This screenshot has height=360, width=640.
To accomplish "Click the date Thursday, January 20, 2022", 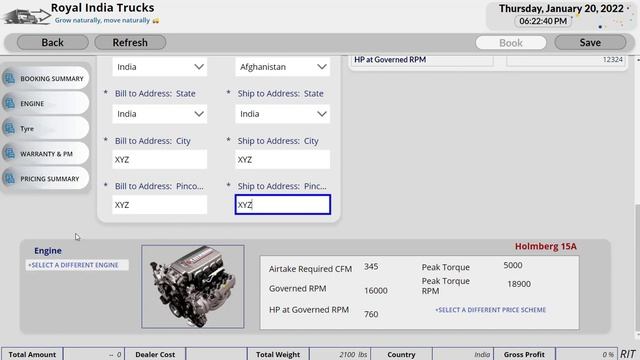I will [x=561, y=9].
